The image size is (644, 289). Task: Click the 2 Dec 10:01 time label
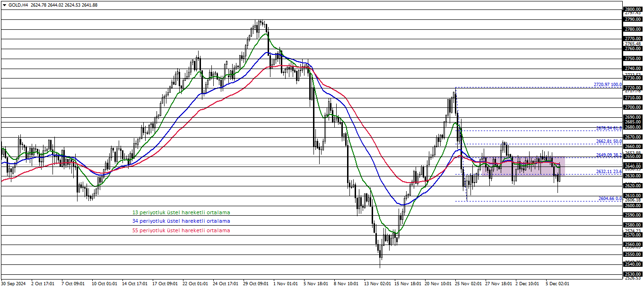coord(527,284)
